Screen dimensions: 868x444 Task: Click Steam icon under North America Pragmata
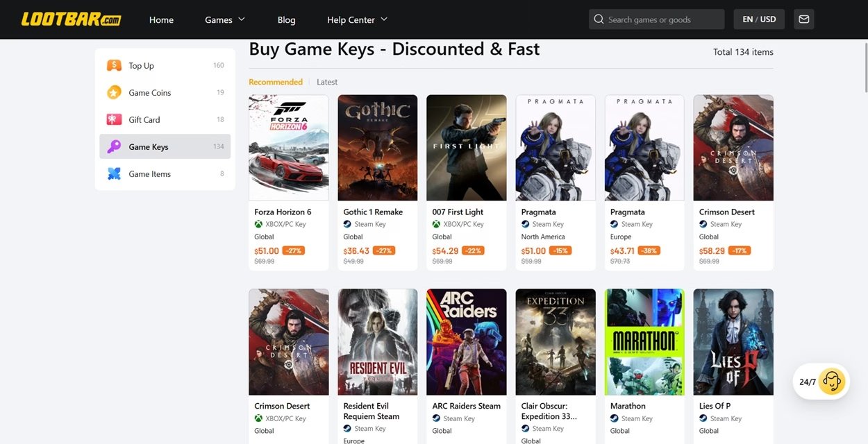525,224
